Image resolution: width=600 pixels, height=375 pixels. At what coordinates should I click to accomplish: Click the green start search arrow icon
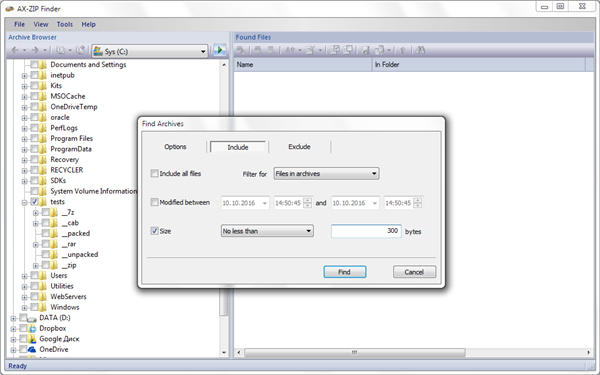point(220,51)
